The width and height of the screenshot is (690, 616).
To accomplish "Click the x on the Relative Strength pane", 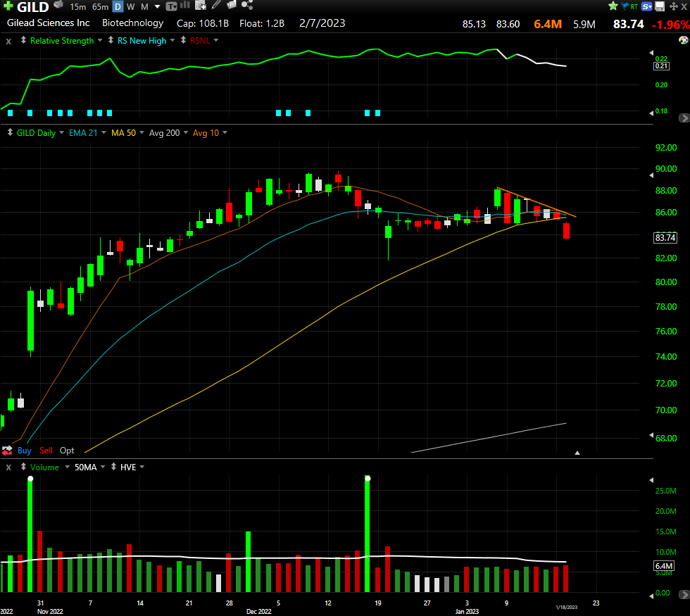I will [8, 42].
